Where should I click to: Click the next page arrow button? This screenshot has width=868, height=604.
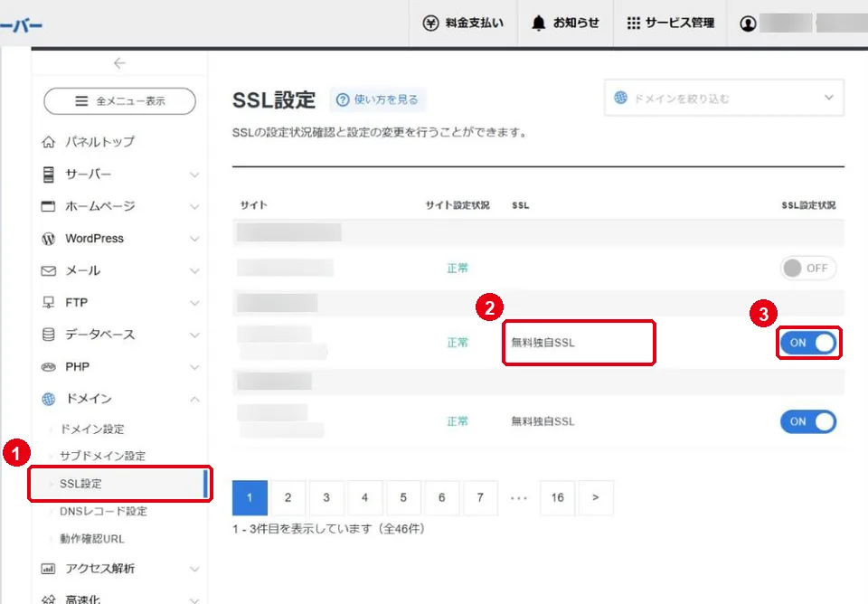click(596, 497)
